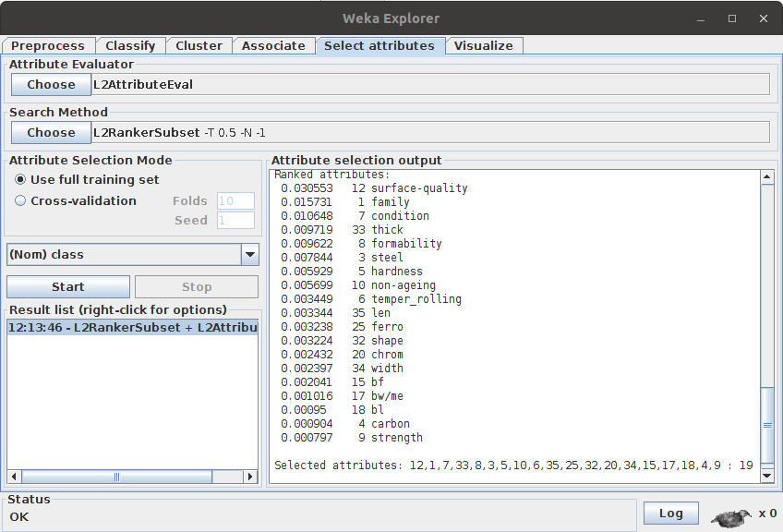The height and width of the screenshot is (532, 783).
Task: Click the bw/me attribute row
Action: pos(342,396)
